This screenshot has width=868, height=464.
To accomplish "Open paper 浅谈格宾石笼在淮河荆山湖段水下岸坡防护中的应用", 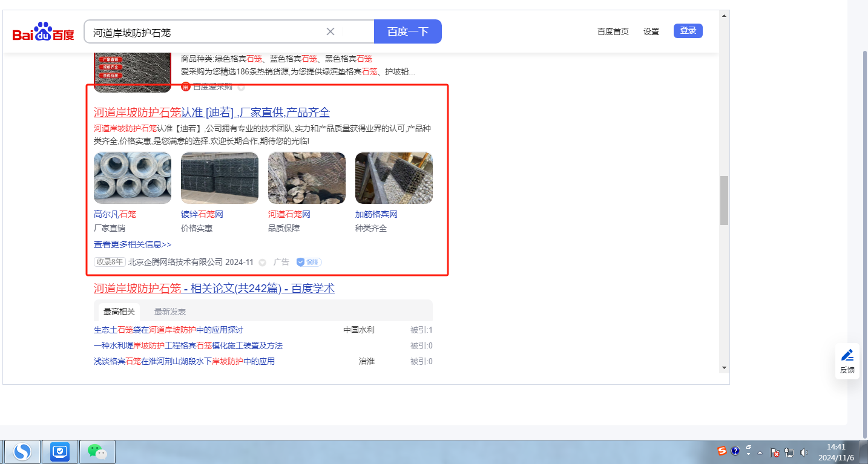I will (184, 361).
